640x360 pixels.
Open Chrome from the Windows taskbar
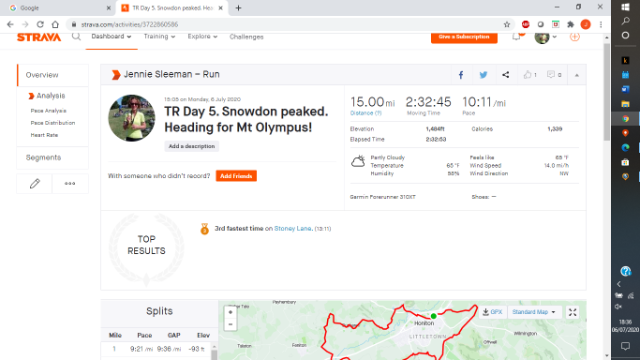[x=625, y=119]
